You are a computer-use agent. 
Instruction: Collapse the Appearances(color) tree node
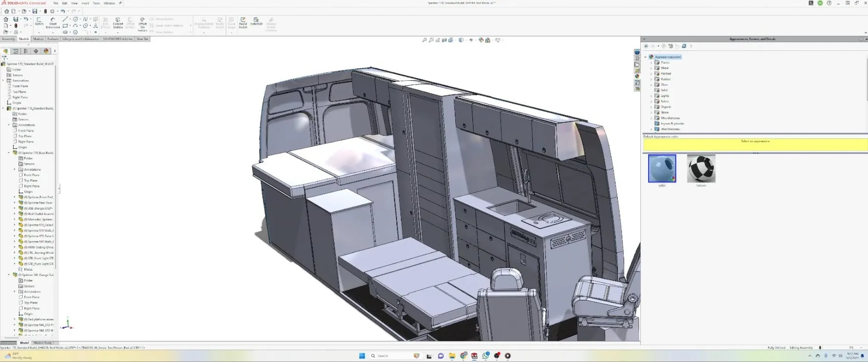[645, 57]
